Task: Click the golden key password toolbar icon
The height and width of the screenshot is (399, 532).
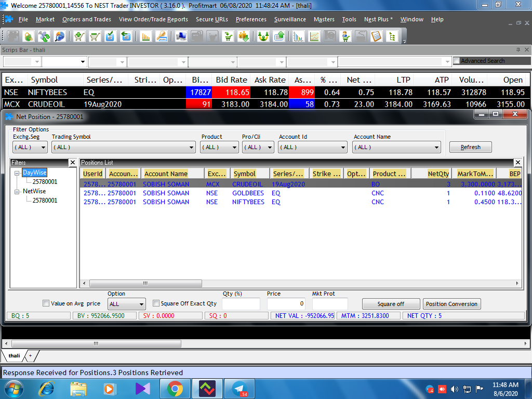Action: coord(161,36)
